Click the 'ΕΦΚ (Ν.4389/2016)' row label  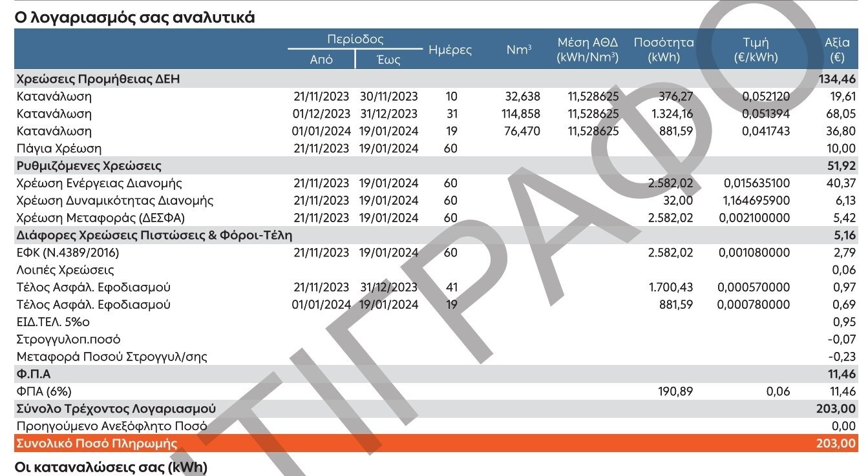tap(68, 253)
